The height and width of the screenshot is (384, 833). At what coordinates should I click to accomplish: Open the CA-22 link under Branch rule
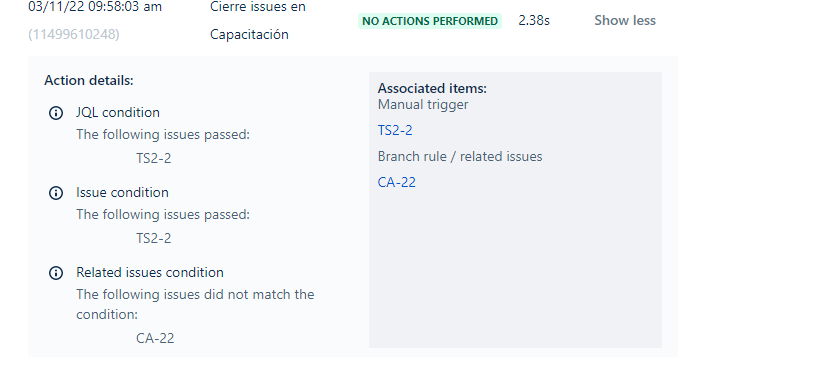[396, 182]
